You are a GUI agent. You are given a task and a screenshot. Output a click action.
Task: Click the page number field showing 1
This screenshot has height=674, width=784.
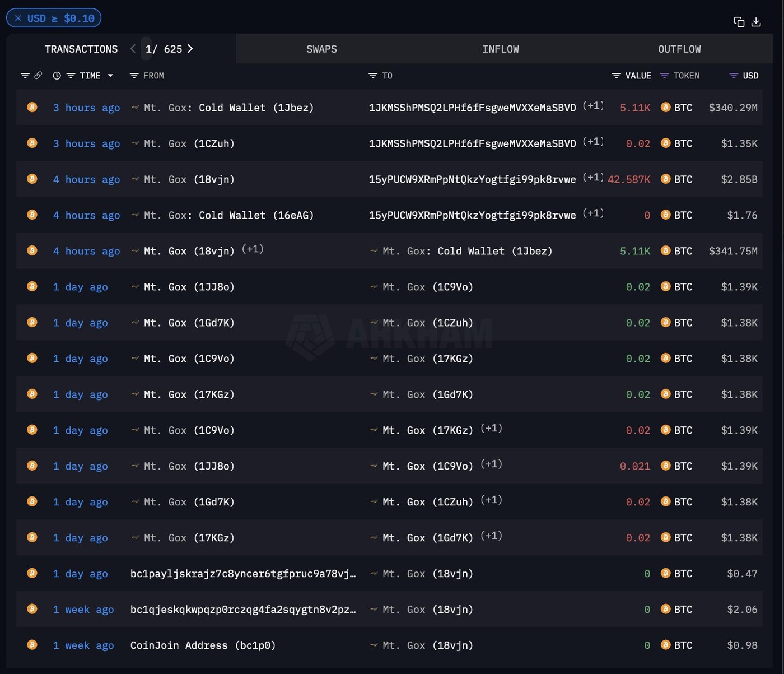[147, 49]
